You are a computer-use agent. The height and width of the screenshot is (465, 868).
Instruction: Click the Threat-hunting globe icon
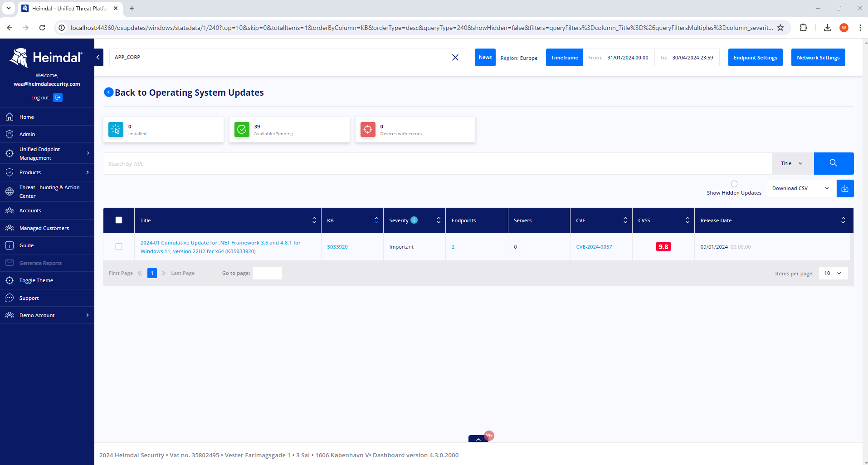(x=10, y=191)
